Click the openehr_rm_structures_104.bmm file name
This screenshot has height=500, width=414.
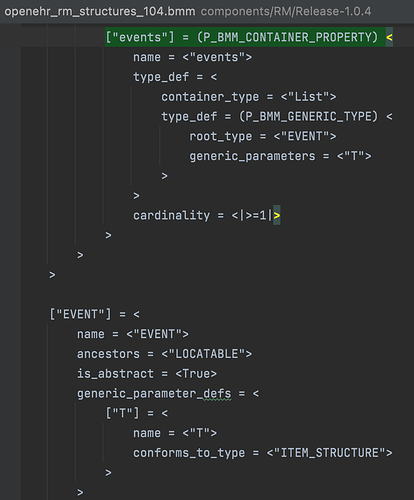(x=100, y=12)
